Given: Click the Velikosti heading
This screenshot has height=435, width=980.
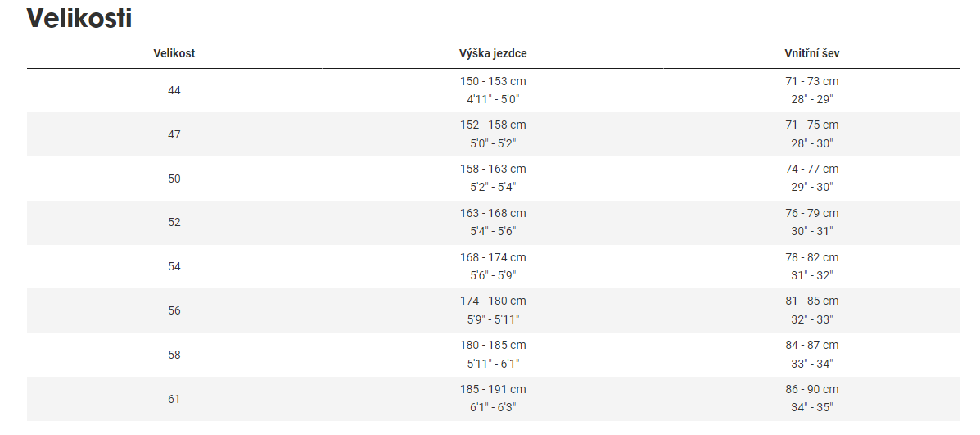Looking at the screenshot, I should click(x=79, y=18).
